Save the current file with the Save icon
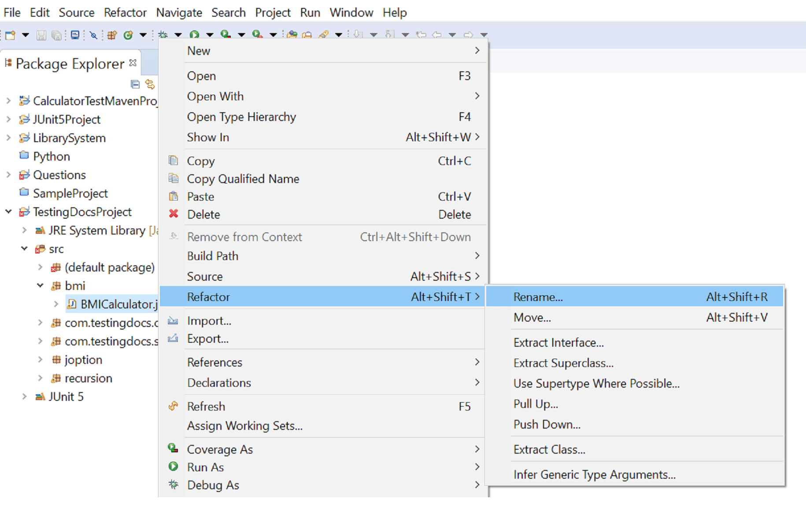The image size is (806, 532). [41, 35]
